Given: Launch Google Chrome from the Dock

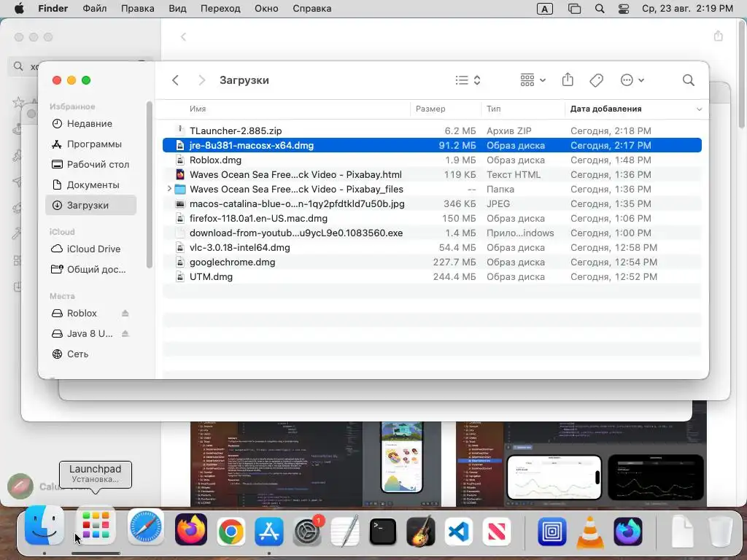Looking at the screenshot, I should click(x=231, y=531).
